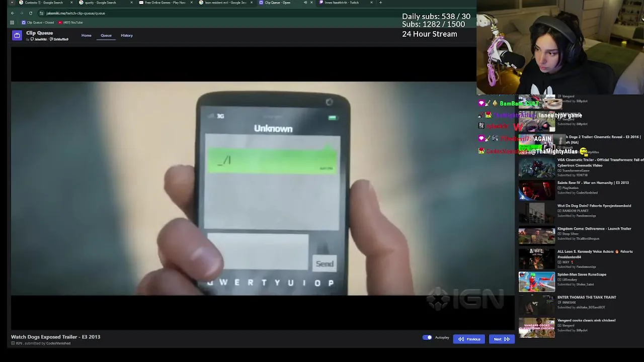Switch to the Free Online Games tab
Viewport: 644px width, 362px height.
tap(166, 3)
